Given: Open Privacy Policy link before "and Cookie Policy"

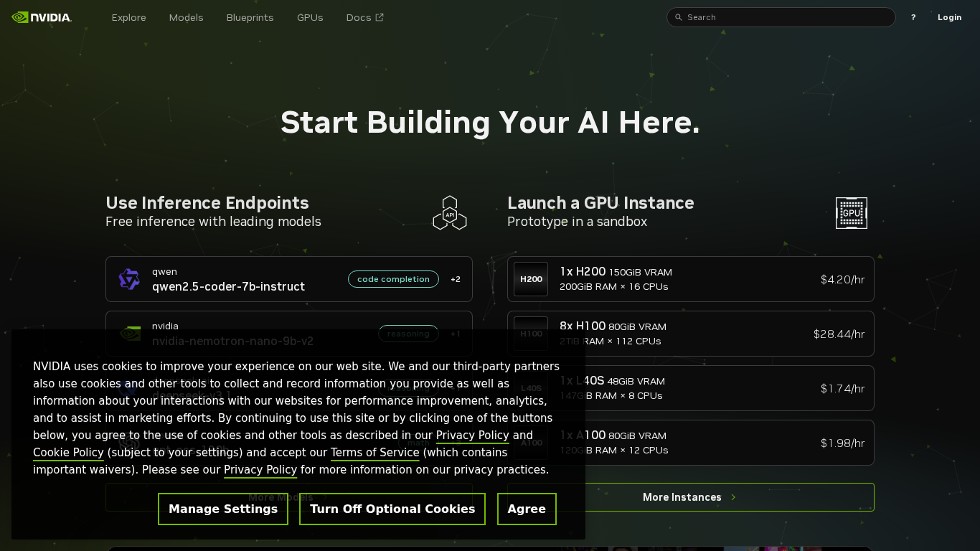Looking at the screenshot, I should (x=473, y=435).
